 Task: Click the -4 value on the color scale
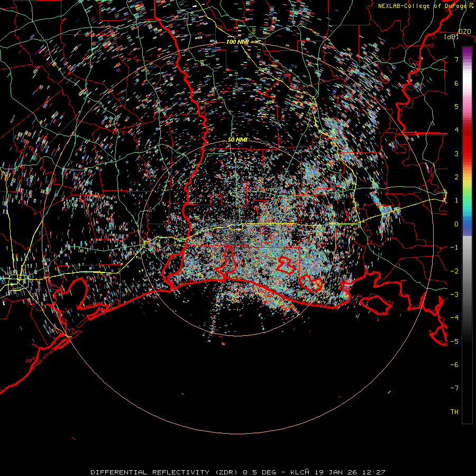pyautogui.click(x=454, y=318)
